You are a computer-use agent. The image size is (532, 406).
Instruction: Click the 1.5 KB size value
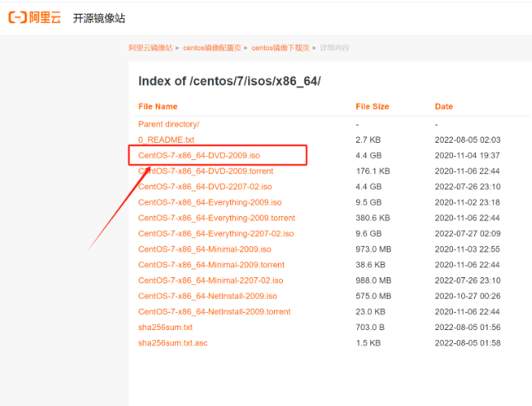368,342
